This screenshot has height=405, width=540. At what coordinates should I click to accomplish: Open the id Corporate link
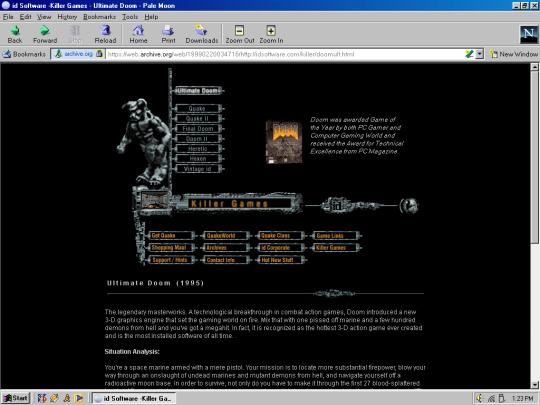click(281, 248)
